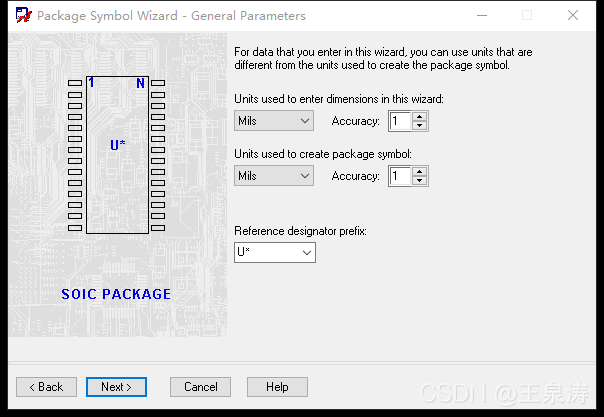This screenshot has height=417, width=604.
Task: Go back with the Back button
Action: click(46, 387)
